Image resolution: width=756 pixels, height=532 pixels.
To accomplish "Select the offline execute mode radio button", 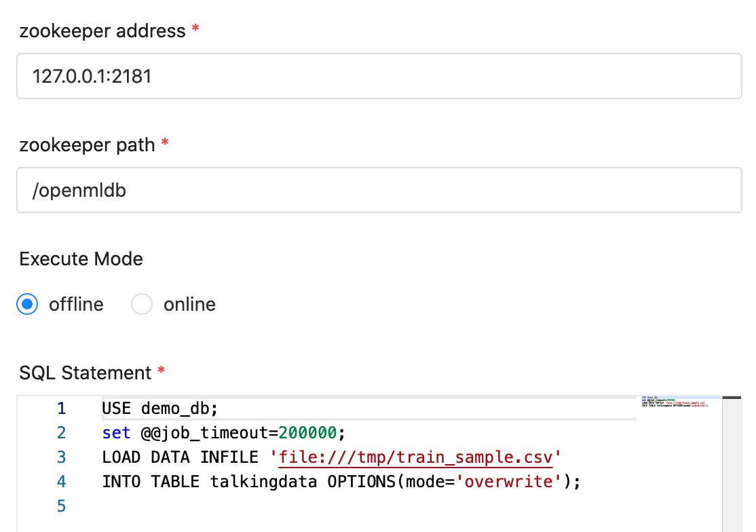I will coord(27,304).
